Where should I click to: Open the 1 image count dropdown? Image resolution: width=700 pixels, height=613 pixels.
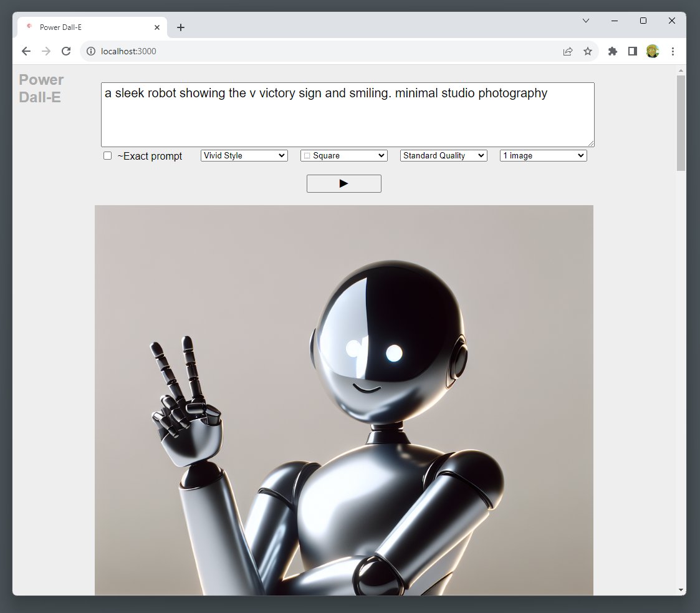[x=543, y=155]
